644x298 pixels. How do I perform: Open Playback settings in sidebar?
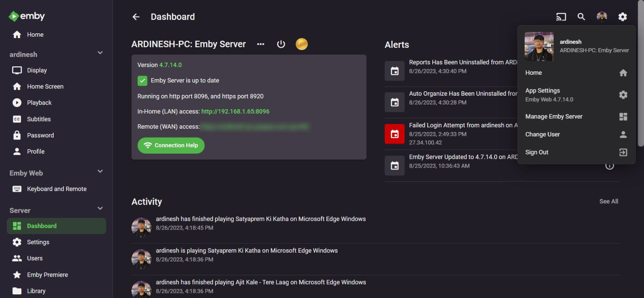tap(39, 103)
